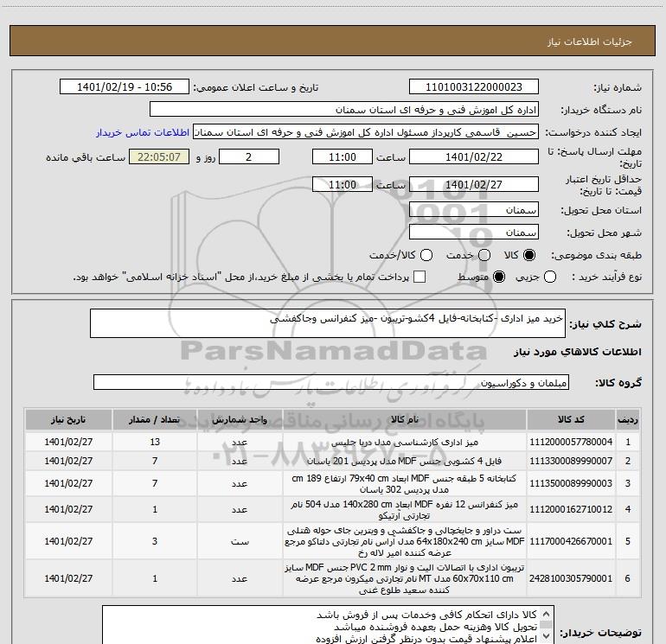This screenshot has width=666, height=644.
Task: Click the announcement date field 1401/02/19 - 10:56
Action: (125, 87)
